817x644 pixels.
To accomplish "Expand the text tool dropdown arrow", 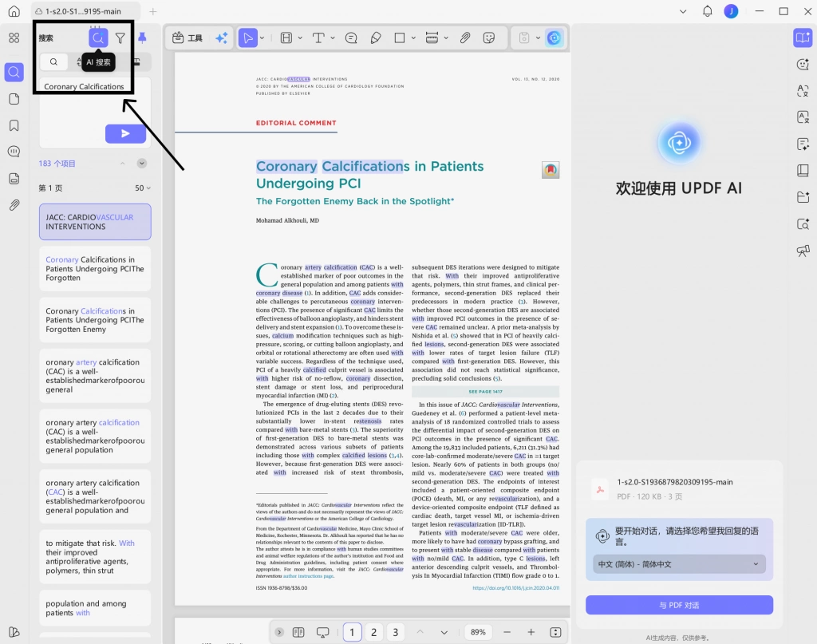I will pyautogui.click(x=333, y=38).
